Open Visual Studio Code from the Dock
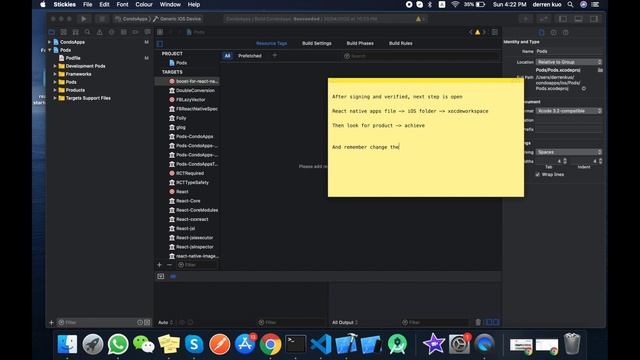The image size is (640, 360). (x=321, y=344)
